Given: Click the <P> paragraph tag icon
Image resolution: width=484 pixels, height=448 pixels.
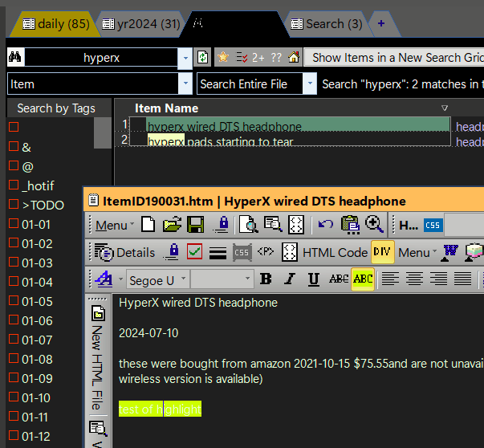Looking at the screenshot, I should [x=266, y=251].
